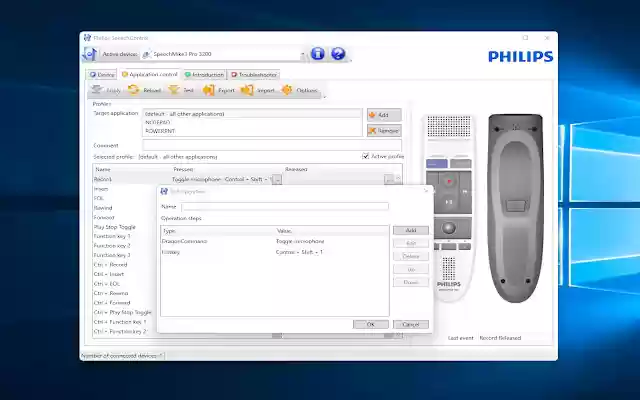
Task: Click Export in the toolbar
Action: click(x=219, y=90)
